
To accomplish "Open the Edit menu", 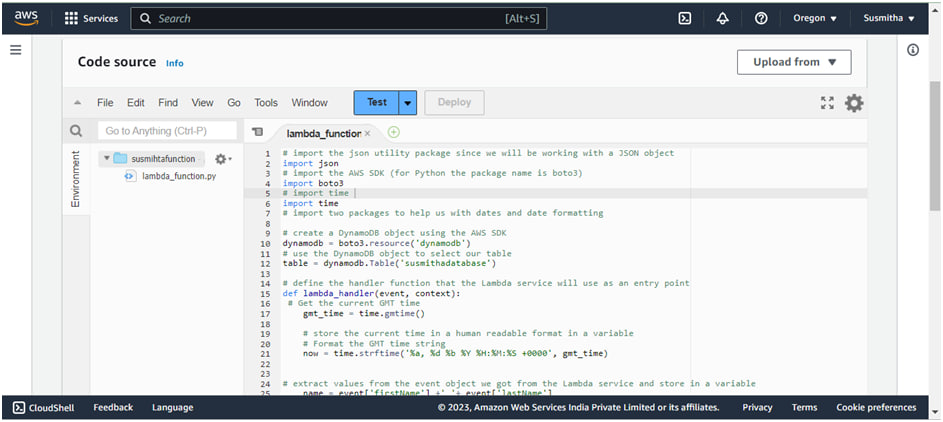I will (135, 103).
